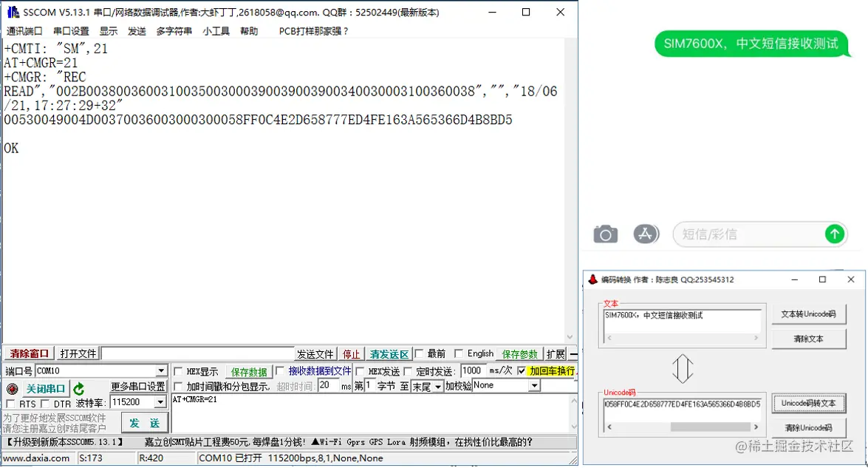Click the red icon of the 编码转换 window

pyautogui.click(x=593, y=279)
